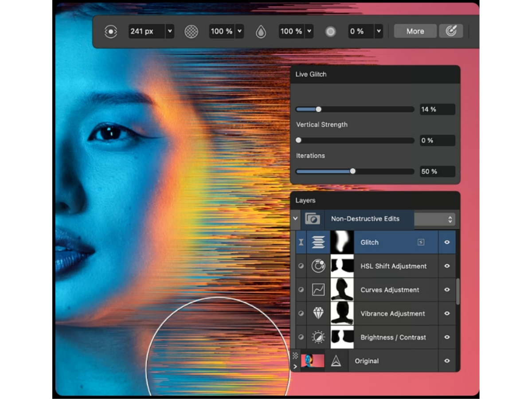The height and width of the screenshot is (399, 532).
Task: Select the Brightness / Contrast layer name
Action: 393,337
